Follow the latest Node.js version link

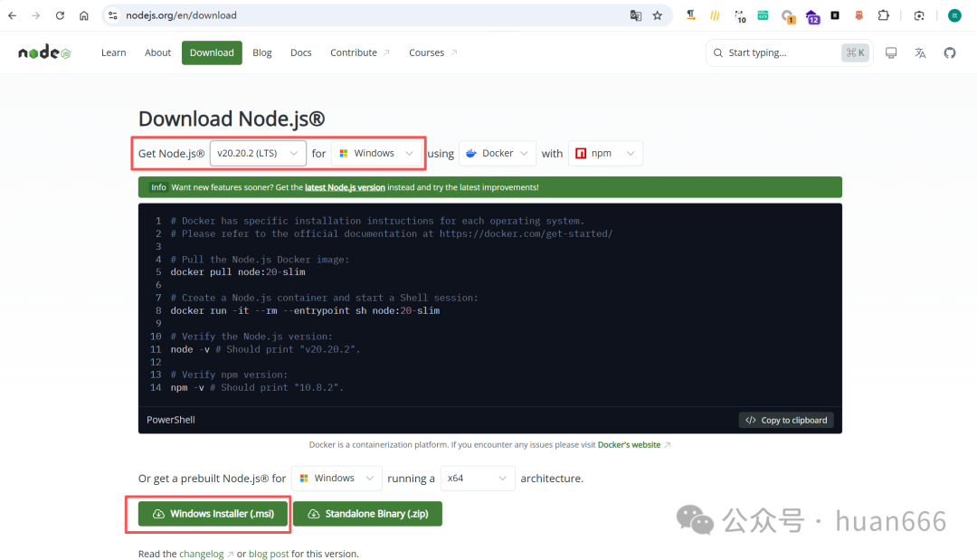[345, 187]
